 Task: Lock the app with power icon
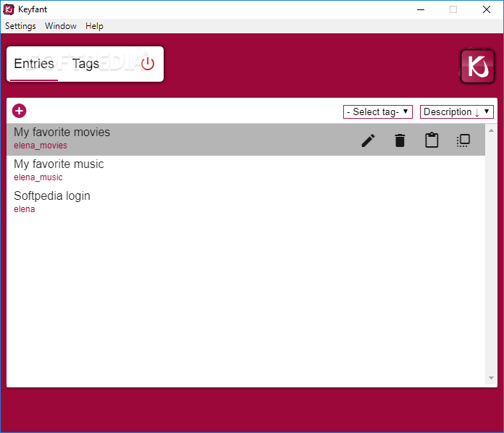pos(148,64)
